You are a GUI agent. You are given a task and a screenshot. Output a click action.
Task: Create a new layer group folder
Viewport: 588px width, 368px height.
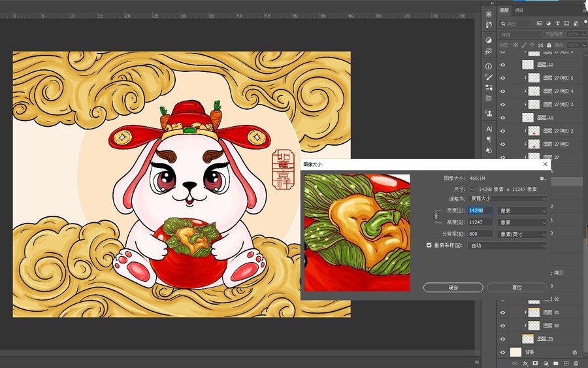(556, 363)
